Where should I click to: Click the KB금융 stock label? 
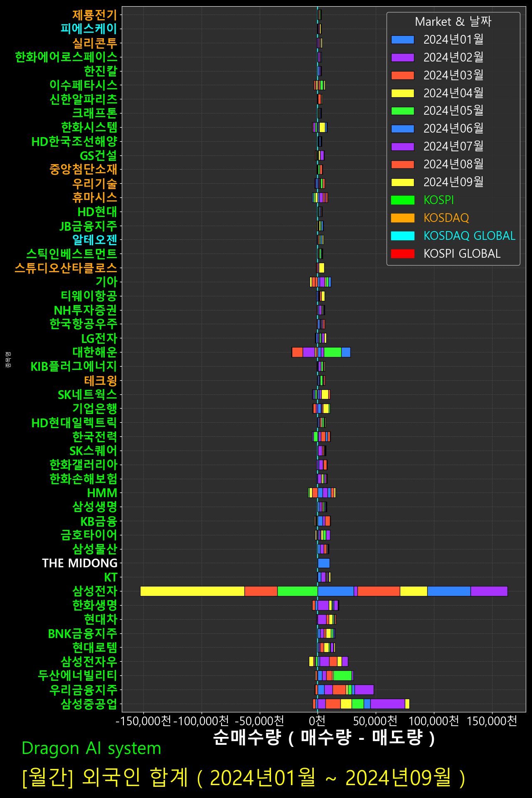(99, 521)
